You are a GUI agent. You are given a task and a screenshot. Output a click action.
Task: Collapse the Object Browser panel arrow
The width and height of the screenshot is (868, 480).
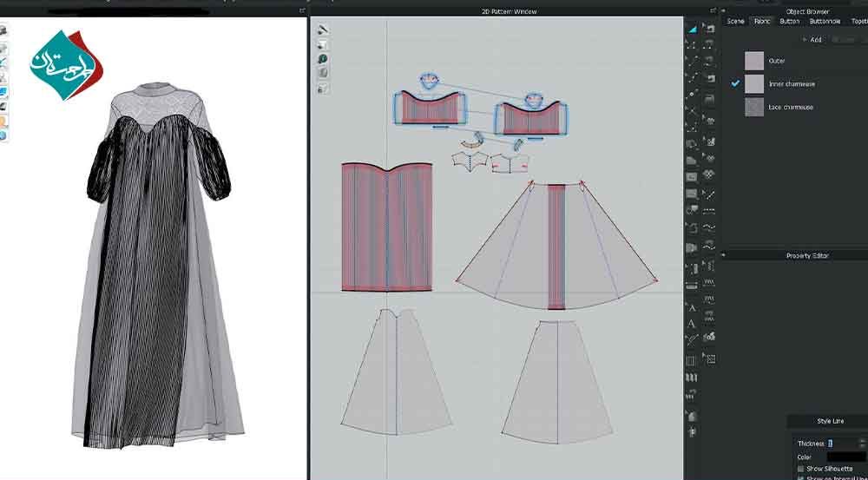[724, 11]
